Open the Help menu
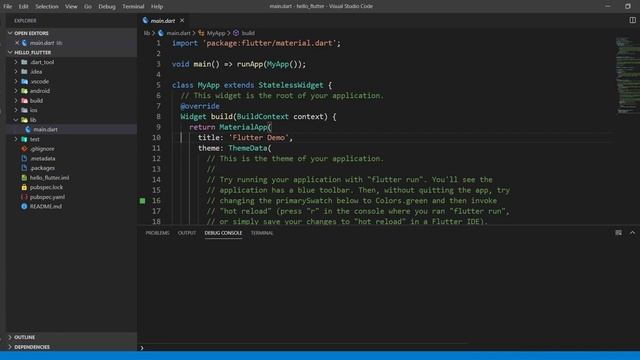 157,7
